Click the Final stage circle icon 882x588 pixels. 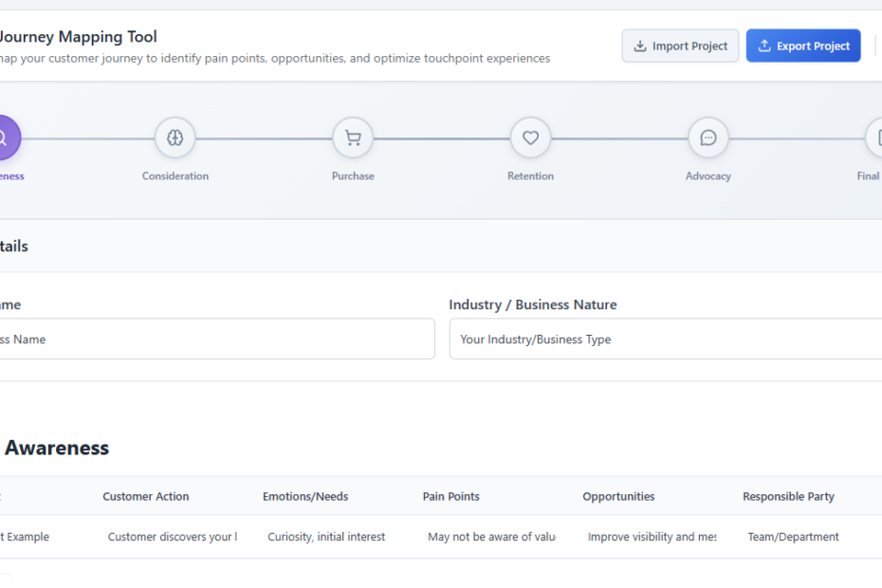(874, 138)
